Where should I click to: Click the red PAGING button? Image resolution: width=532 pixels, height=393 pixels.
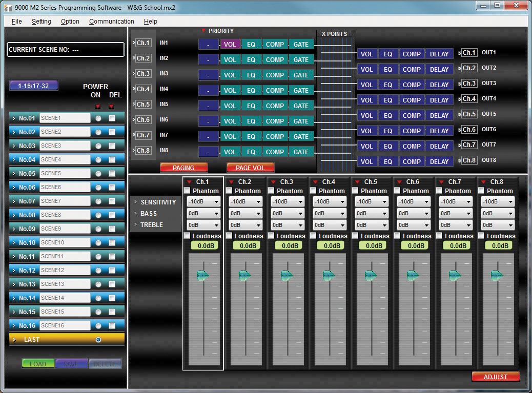coord(183,168)
